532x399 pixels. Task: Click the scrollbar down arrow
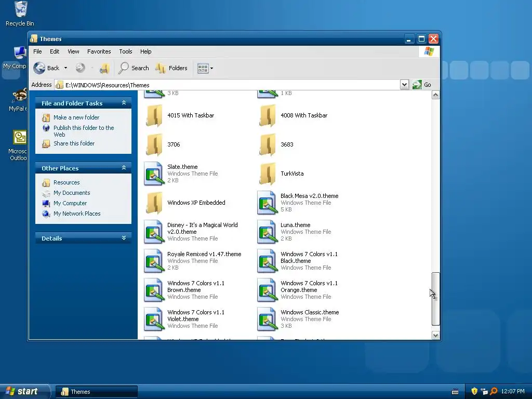pos(436,335)
